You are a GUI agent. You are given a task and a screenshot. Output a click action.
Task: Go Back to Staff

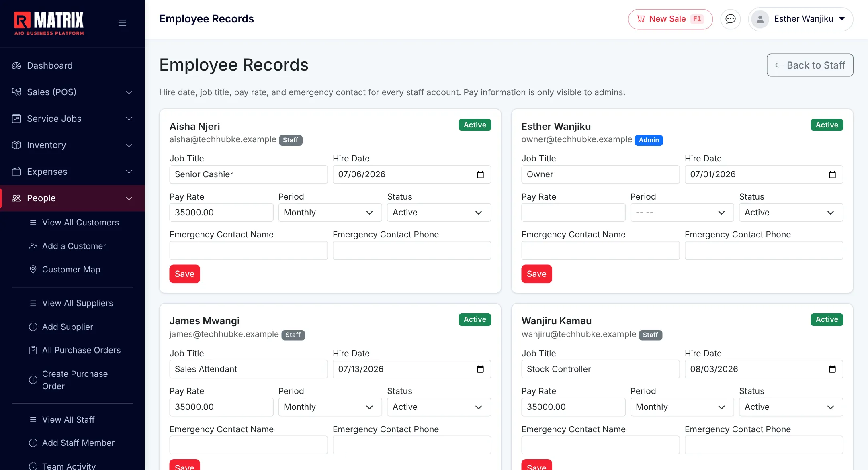point(810,65)
